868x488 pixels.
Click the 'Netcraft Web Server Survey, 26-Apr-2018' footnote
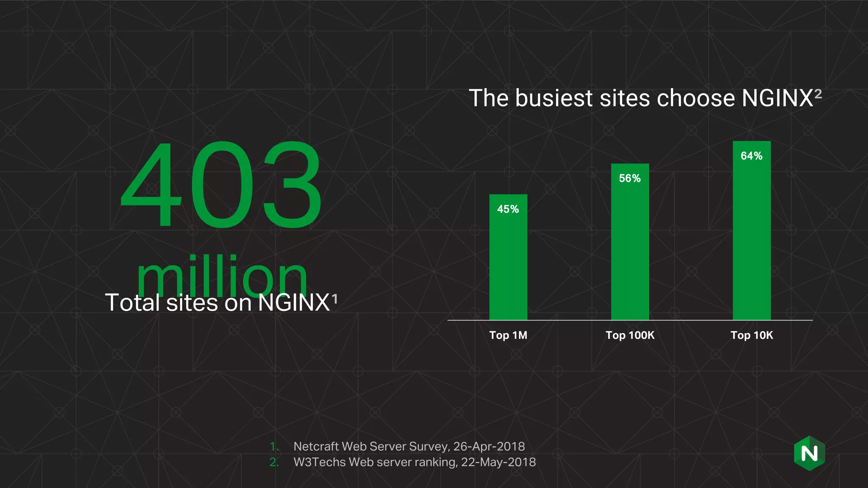pyautogui.click(x=409, y=446)
